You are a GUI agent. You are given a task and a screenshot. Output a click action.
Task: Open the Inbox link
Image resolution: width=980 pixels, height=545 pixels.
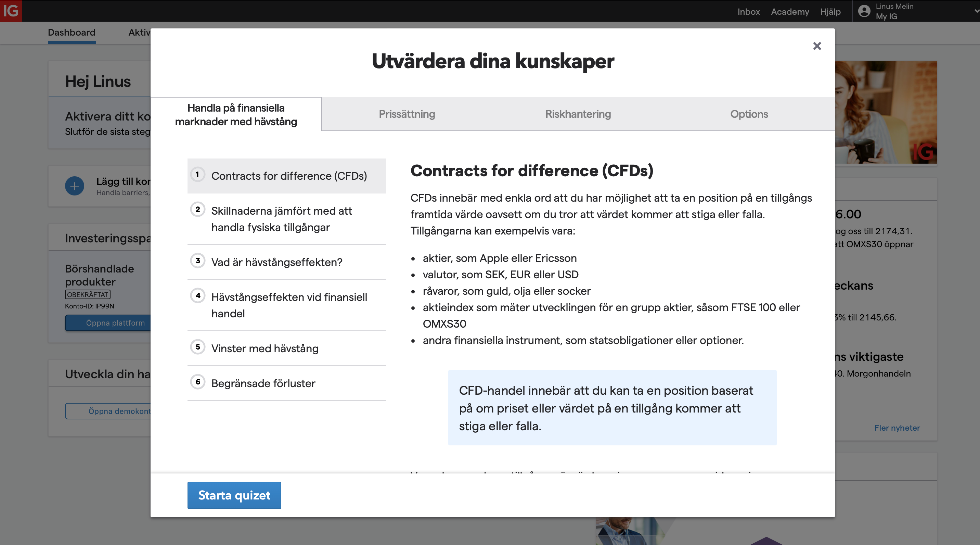point(748,11)
